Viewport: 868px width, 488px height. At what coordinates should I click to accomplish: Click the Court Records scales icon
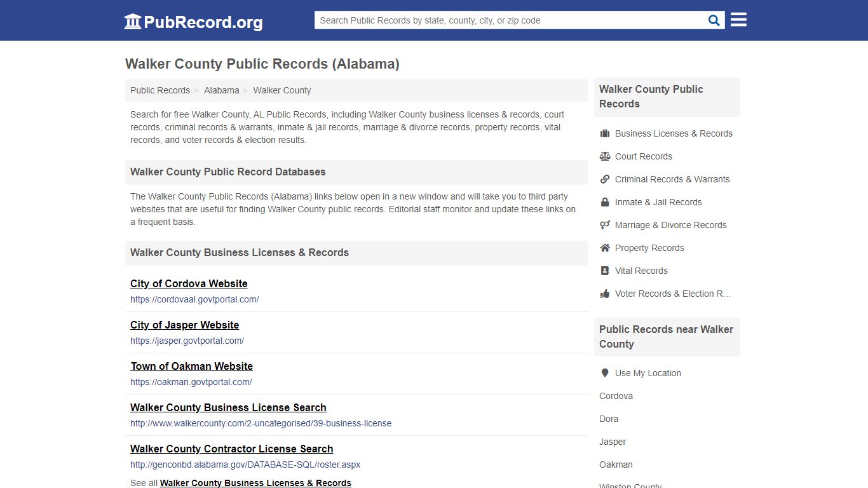(605, 156)
